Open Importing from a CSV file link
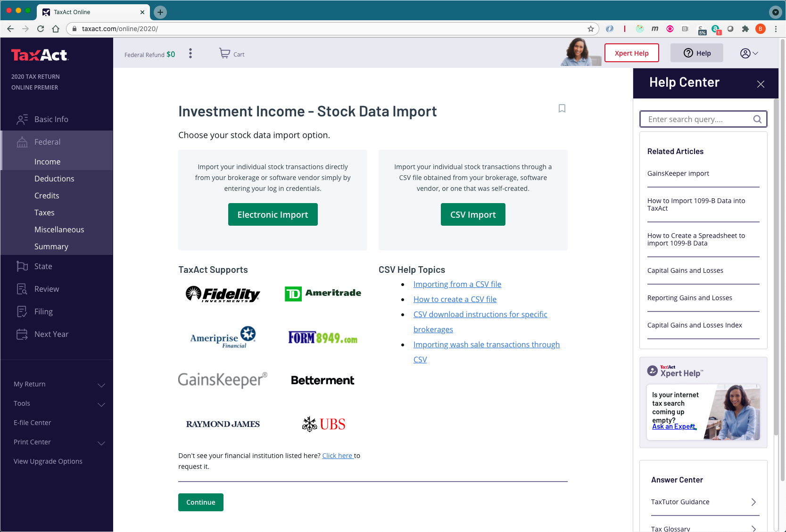The height and width of the screenshot is (532, 786). 457,284
